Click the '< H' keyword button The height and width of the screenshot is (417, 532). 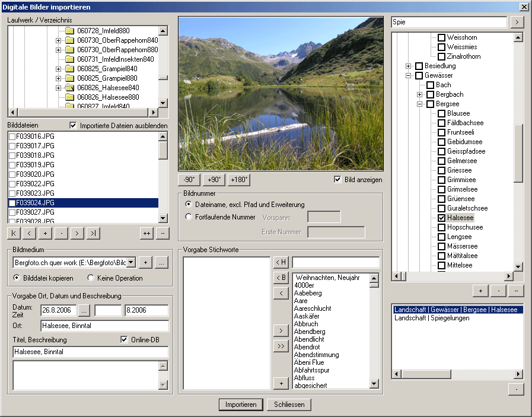point(281,262)
